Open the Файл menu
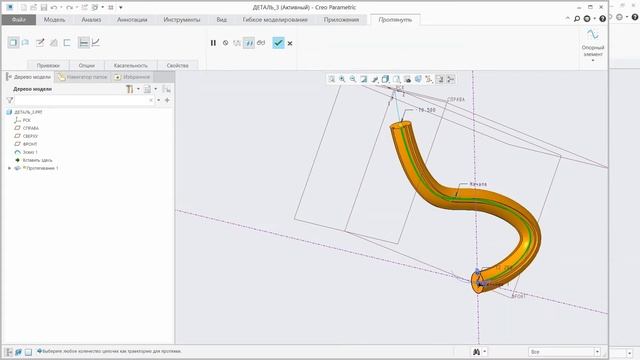 coord(19,20)
